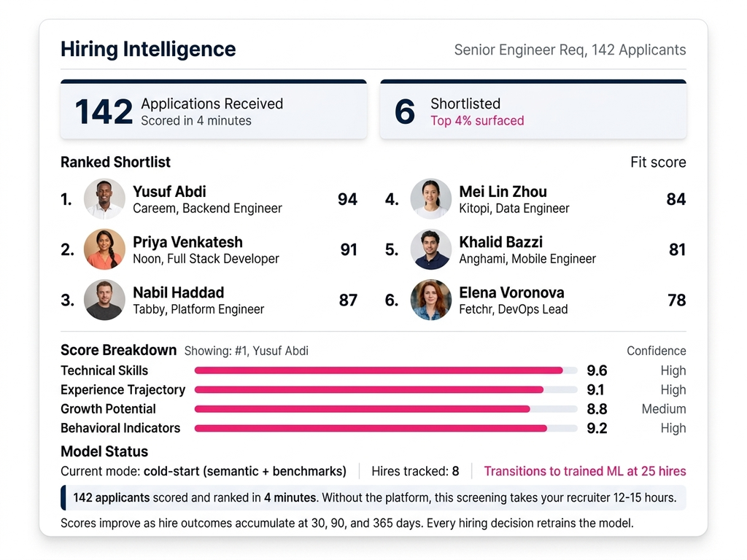The image size is (747, 560).
Task: Open Elena Voronova's avatar photo
Action: (x=431, y=300)
